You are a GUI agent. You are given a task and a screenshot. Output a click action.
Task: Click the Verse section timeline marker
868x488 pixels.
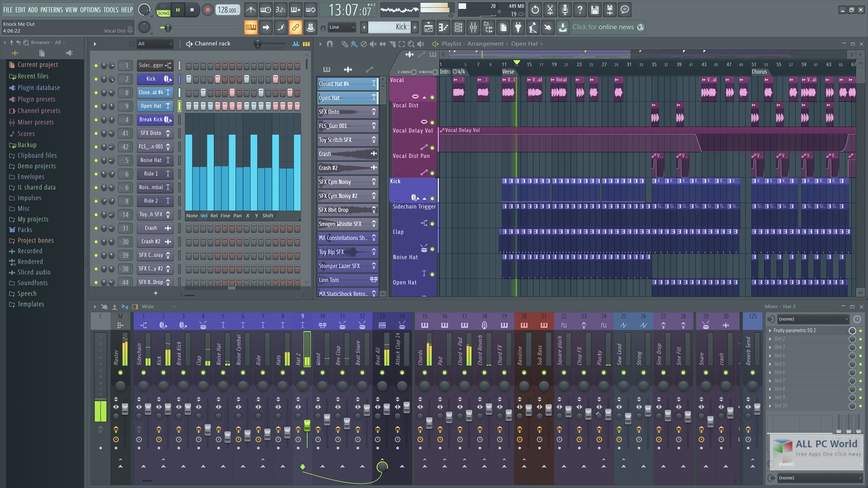pos(508,71)
